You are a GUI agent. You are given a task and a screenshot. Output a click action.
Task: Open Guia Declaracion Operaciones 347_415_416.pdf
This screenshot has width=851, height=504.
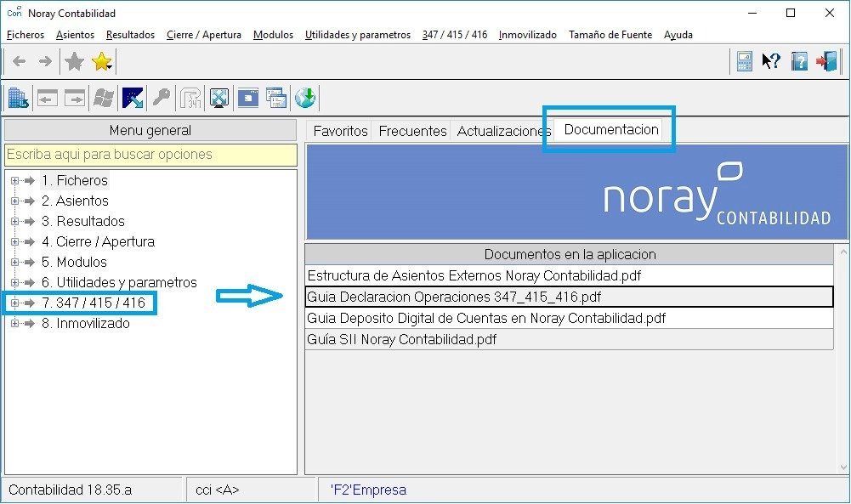pyautogui.click(x=569, y=297)
